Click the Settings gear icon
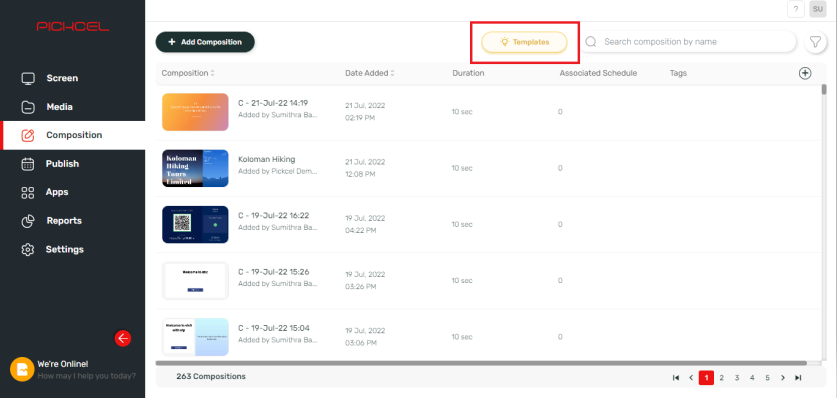 pyautogui.click(x=28, y=250)
